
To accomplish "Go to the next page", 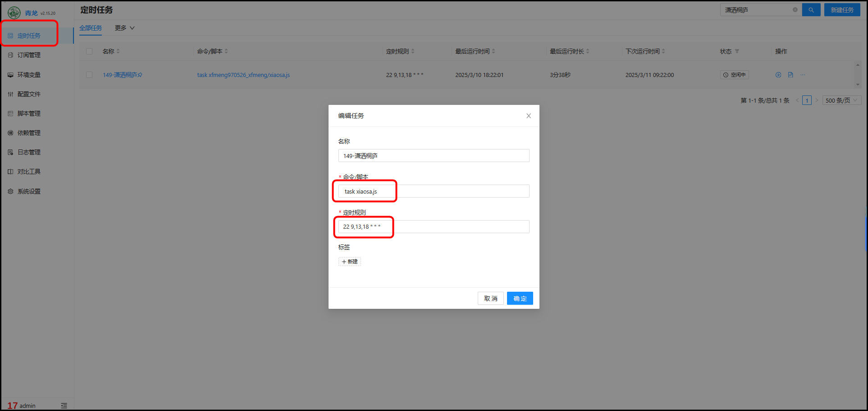I will coord(817,100).
